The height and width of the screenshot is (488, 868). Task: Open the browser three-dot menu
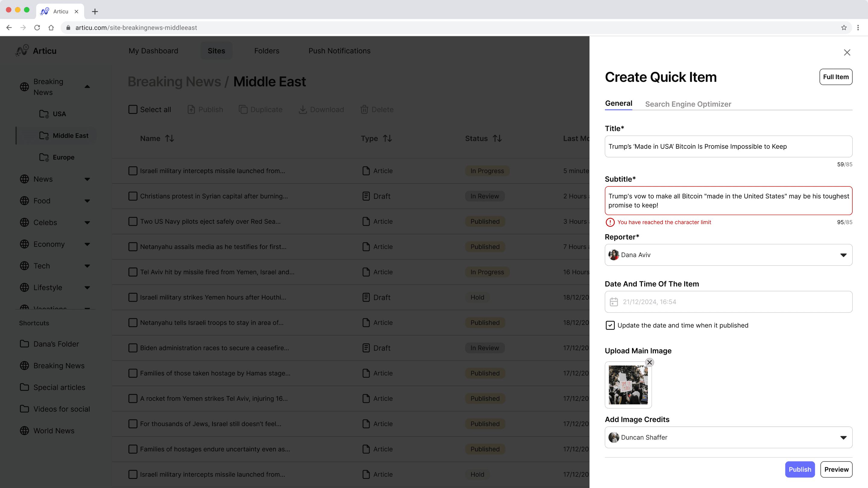pyautogui.click(x=858, y=28)
